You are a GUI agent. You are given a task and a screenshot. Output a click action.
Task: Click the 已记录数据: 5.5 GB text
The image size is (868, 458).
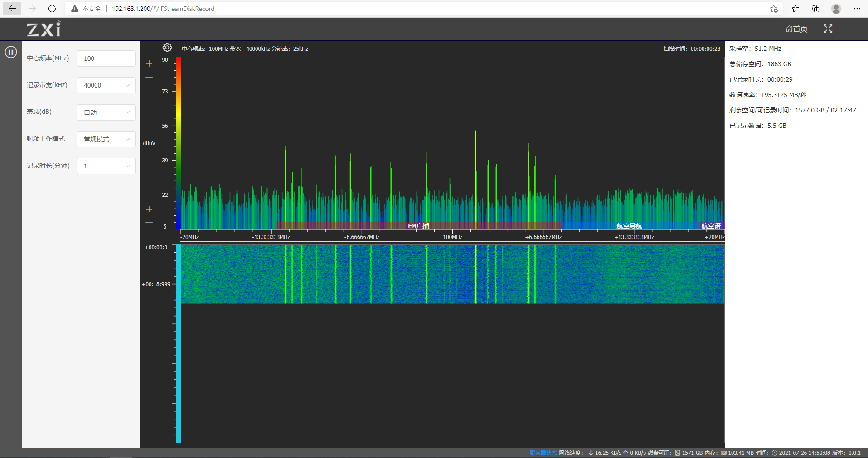coord(758,126)
